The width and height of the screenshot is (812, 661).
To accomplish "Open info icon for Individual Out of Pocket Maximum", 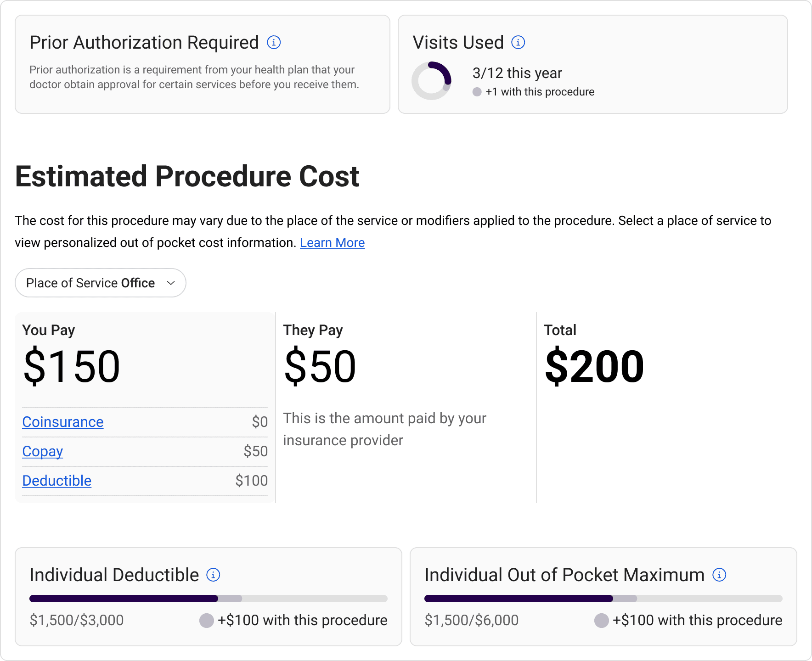I will tap(719, 575).
